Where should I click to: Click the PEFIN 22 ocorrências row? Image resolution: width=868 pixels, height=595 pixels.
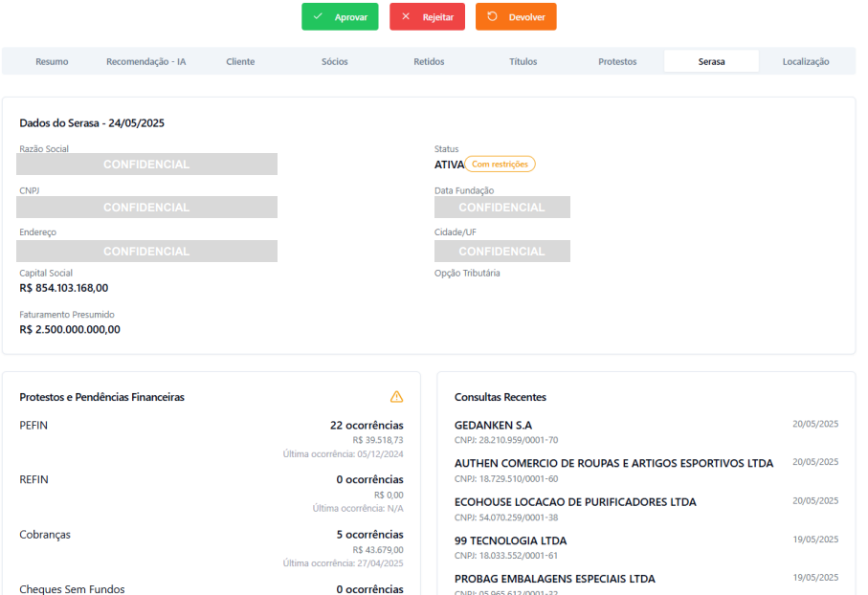[211, 426]
